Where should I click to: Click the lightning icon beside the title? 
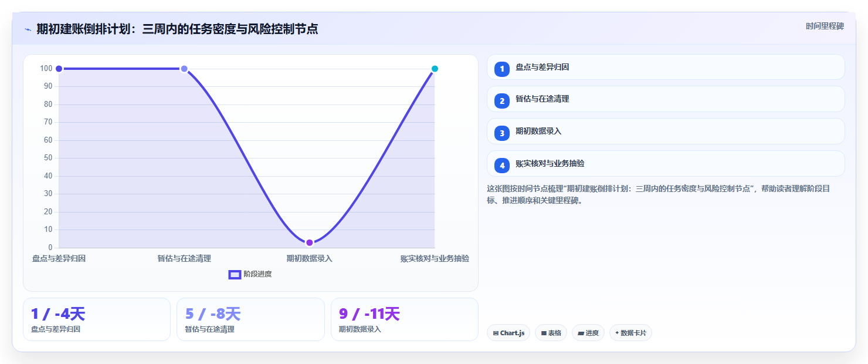[x=28, y=29]
